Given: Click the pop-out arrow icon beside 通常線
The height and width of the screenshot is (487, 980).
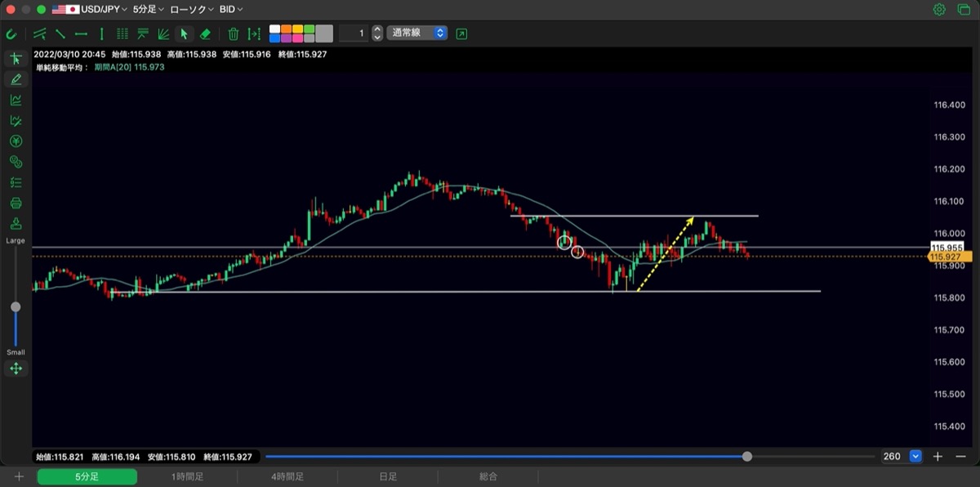Looking at the screenshot, I should pos(462,34).
